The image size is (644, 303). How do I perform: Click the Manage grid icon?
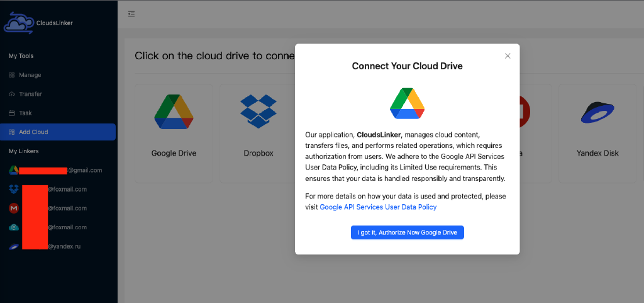[11, 75]
